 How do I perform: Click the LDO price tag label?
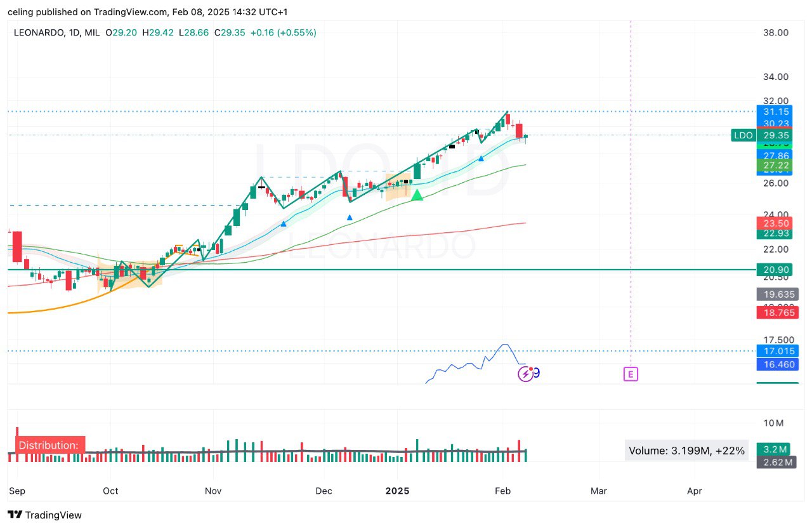click(x=743, y=135)
